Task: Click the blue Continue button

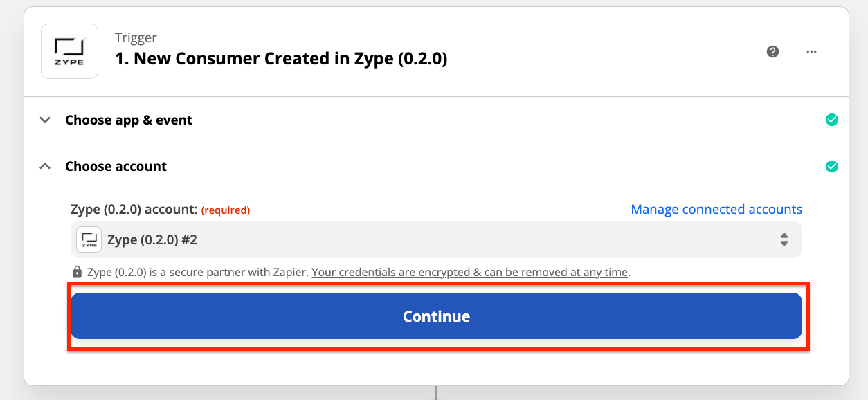Action: pos(436,316)
